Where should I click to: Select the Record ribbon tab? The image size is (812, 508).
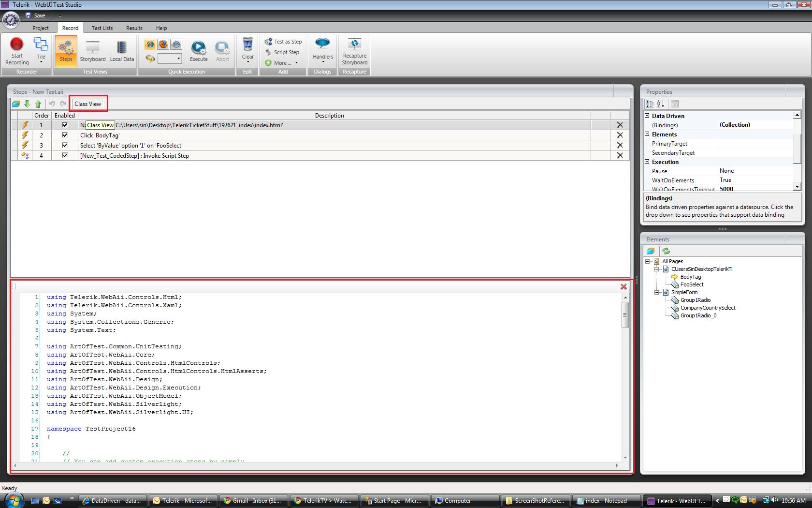(x=70, y=28)
